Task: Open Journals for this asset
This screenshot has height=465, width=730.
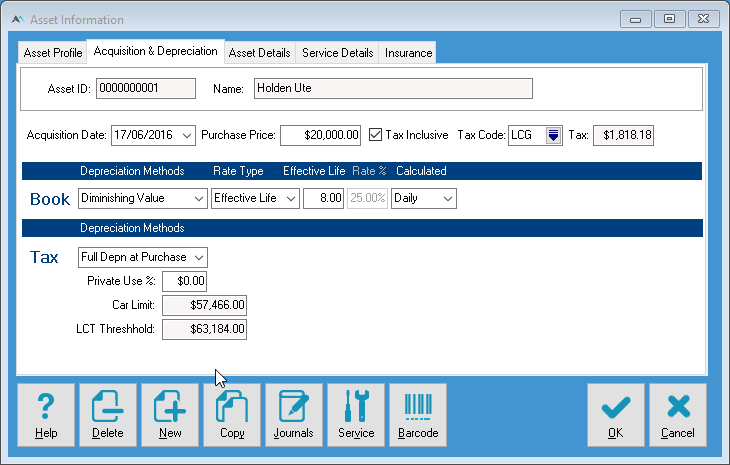Action: point(294,414)
